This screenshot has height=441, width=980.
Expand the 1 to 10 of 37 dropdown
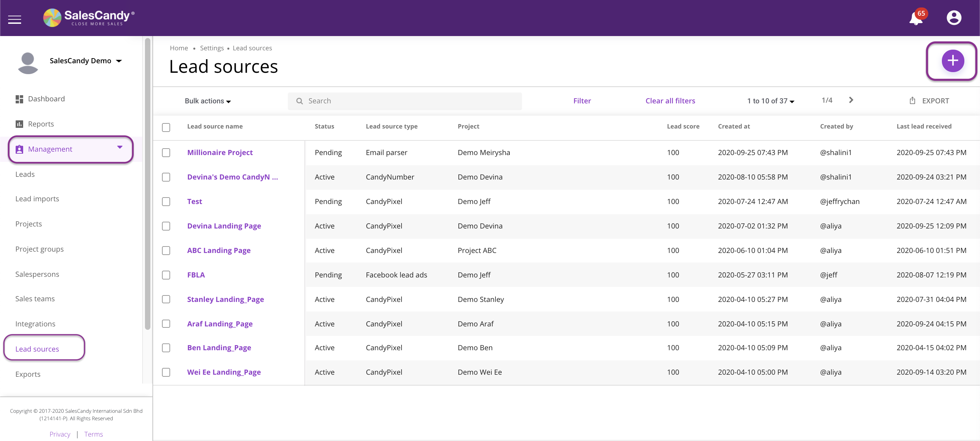[770, 101]
